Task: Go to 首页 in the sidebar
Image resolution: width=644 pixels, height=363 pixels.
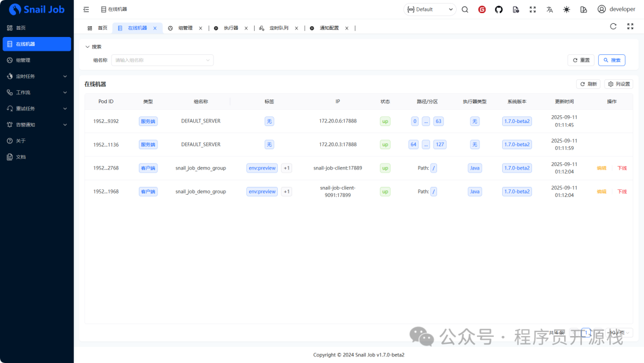Action: [x=36, y=27]
